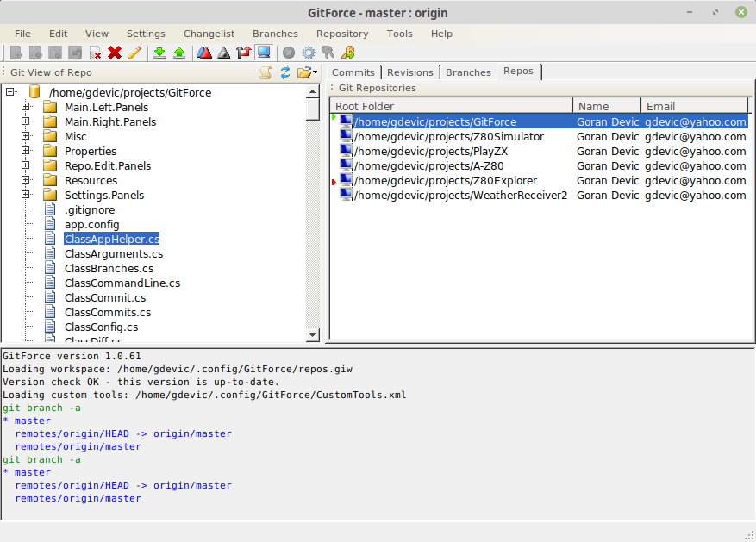Click the golden key with green arrow icon

(x=347, y=53)
